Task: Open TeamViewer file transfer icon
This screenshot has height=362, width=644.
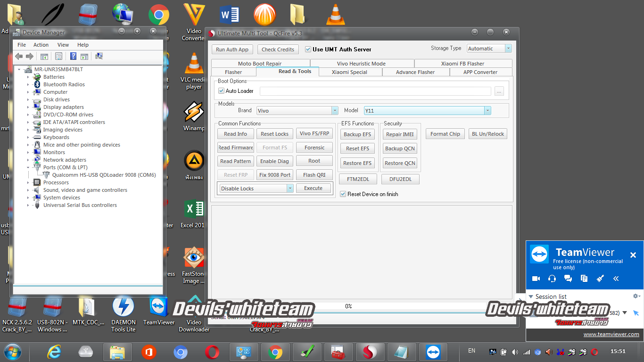Action: coord(584,279)
